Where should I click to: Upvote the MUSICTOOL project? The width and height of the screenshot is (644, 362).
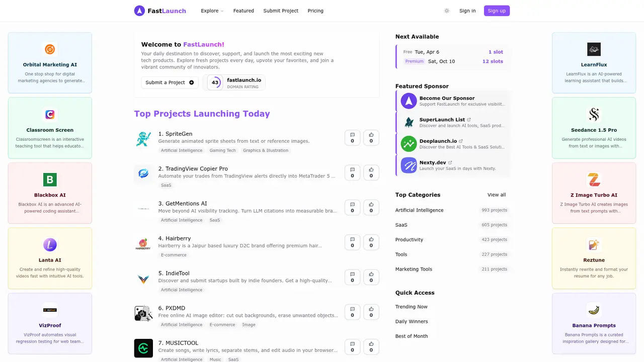click(x=371, y=347)
